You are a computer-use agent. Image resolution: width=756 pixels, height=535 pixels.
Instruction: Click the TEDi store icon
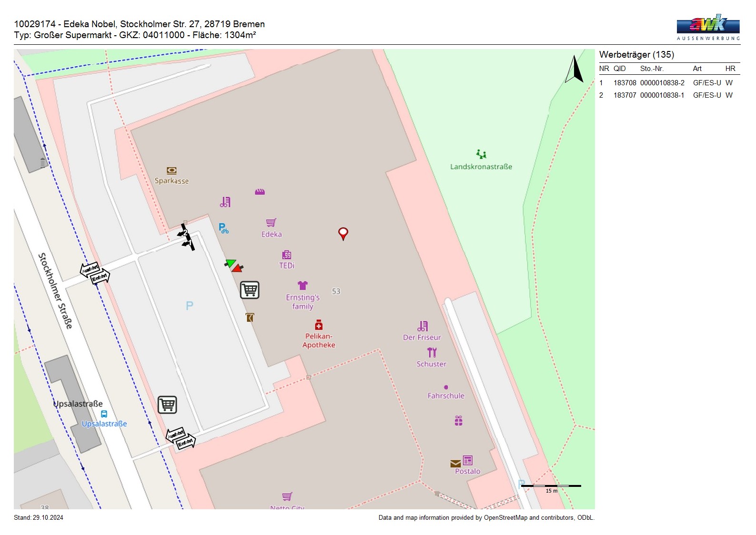287,254
